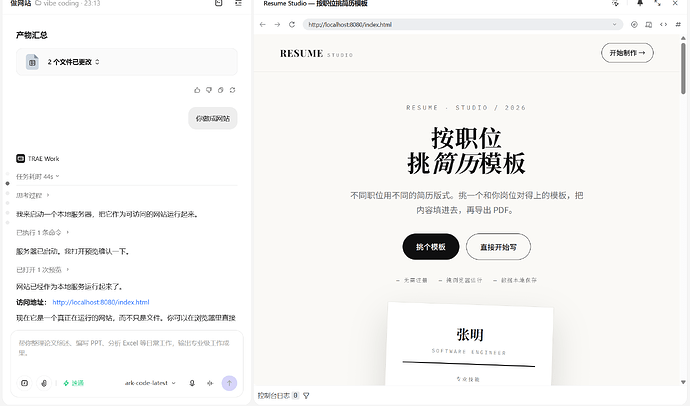Go forward in the preview browser
Viewport: 690px width, 406px height.
tap(277, 25)
